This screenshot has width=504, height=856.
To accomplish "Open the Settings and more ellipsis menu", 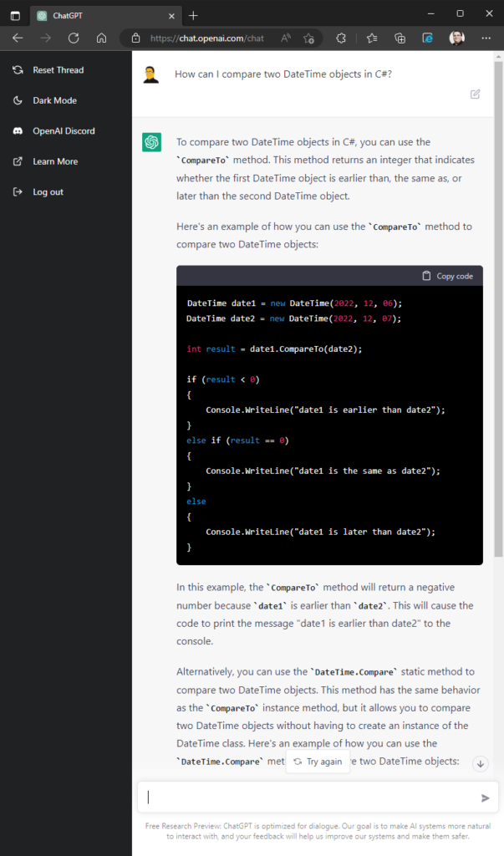I will coord(486,38).
